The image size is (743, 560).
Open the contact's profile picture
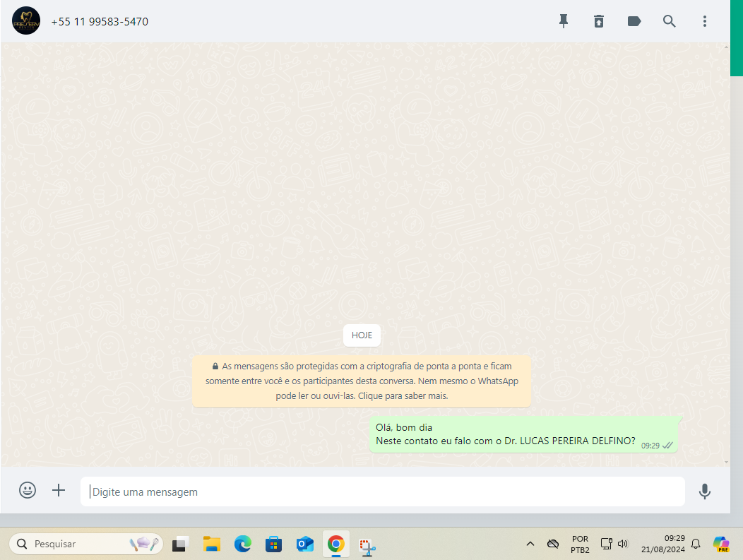tap(26, 21)
